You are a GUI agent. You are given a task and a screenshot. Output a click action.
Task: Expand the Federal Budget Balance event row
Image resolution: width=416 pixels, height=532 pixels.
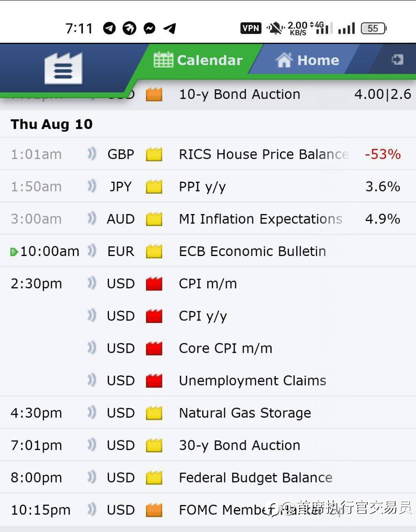(208, 478)
